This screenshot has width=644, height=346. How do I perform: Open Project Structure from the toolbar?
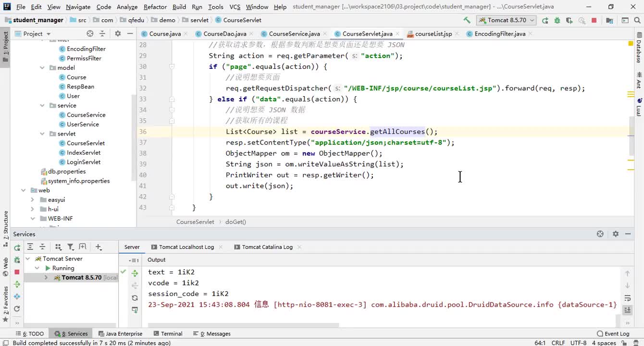609,20
